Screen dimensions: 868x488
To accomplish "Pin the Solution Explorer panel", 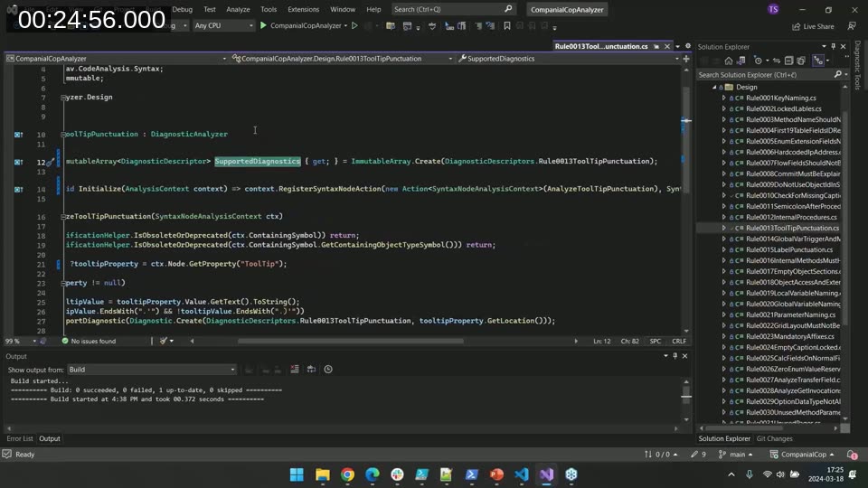I will pos(833,46).
